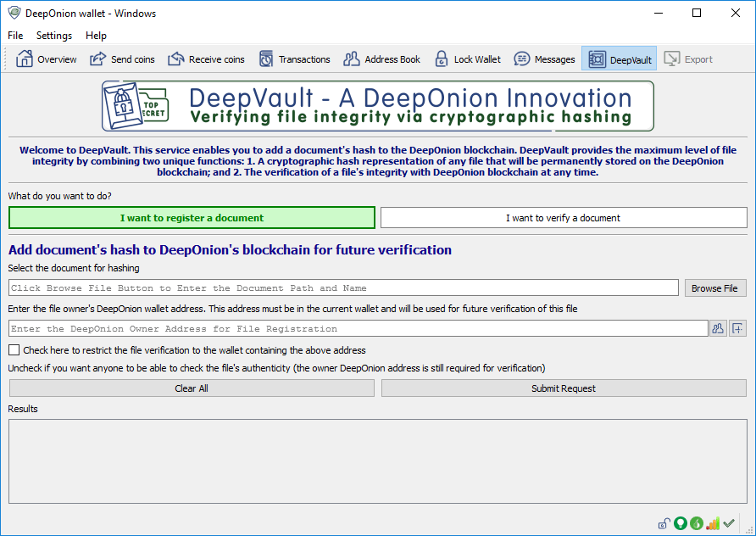The image size is (756, 536).
Task: Click the Export toolbar button
Action: (x=688, y=59)
